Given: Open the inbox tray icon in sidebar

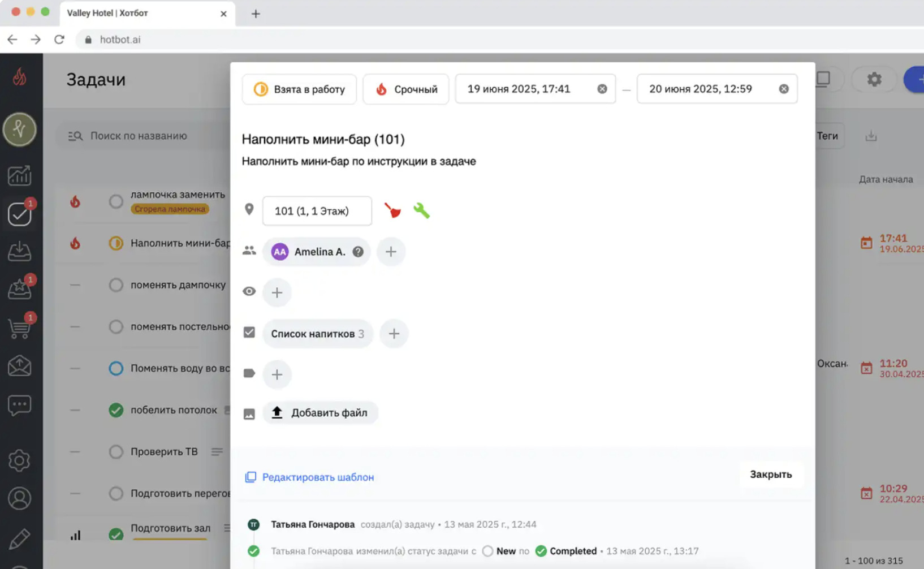Looking at the screenshot, I should pyautogui.click(x=19, y=252).
